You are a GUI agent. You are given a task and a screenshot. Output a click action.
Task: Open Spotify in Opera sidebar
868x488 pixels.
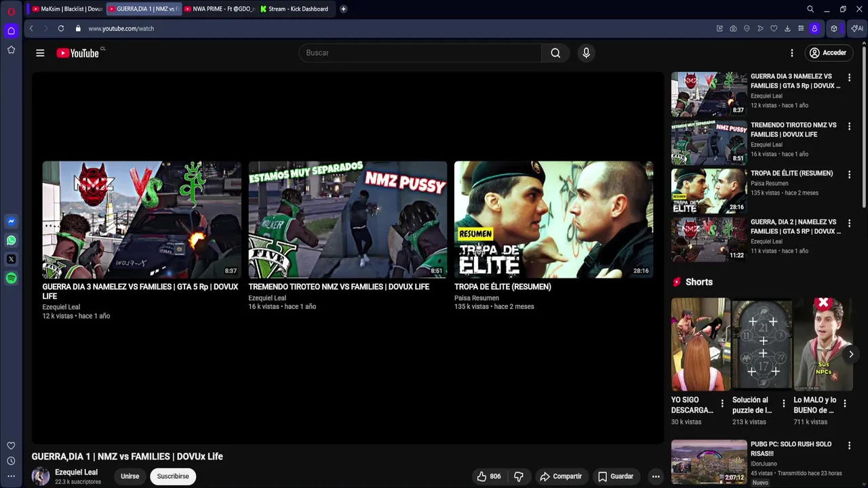coord(11,278)
